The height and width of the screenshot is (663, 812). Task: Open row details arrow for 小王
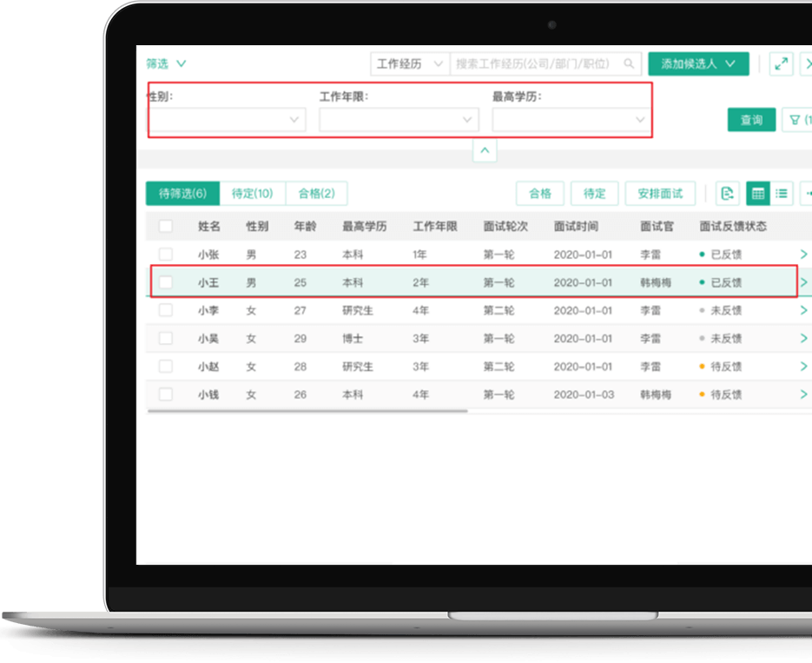point(803,282)
